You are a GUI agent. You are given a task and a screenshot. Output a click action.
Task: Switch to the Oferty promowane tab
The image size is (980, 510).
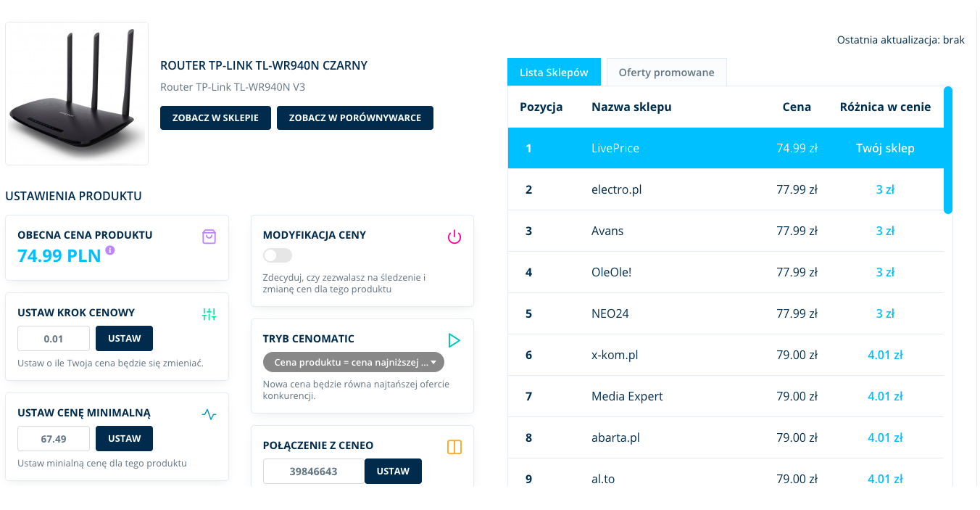click(666, 73)
